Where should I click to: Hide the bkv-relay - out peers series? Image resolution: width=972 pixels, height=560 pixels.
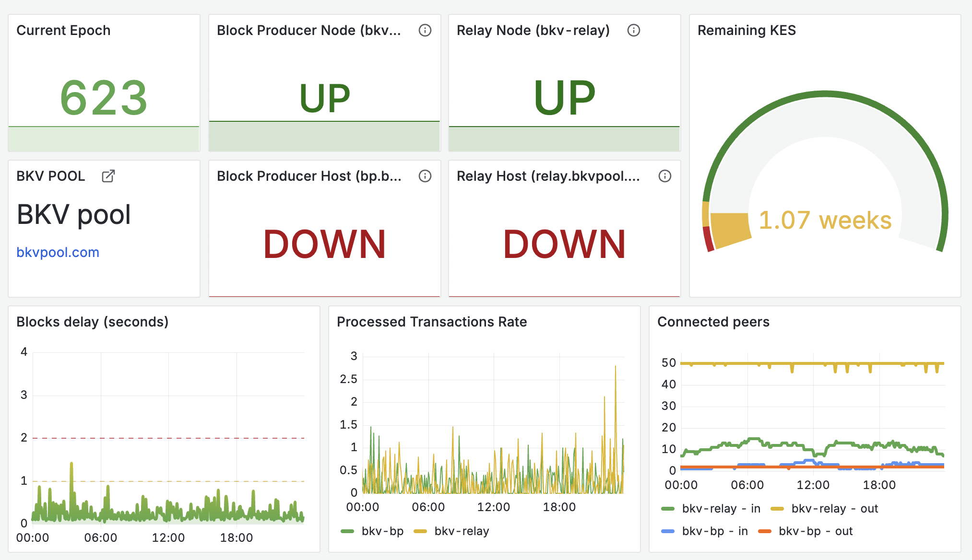pyautogui.click(x=835, y=508)
